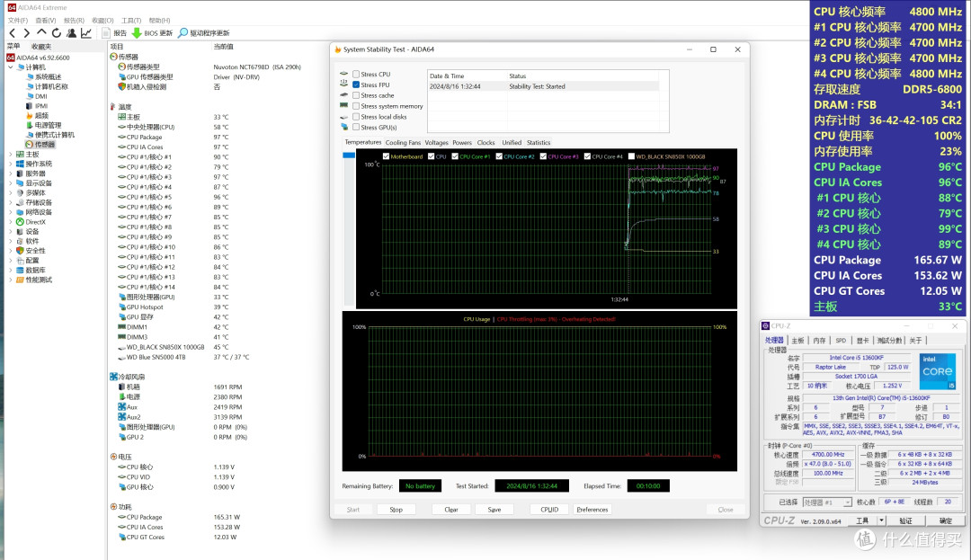Enable the Stress GPU(s) checkbox
The width and height of the screenshot is (971, 560).
(x=356, y=127)
